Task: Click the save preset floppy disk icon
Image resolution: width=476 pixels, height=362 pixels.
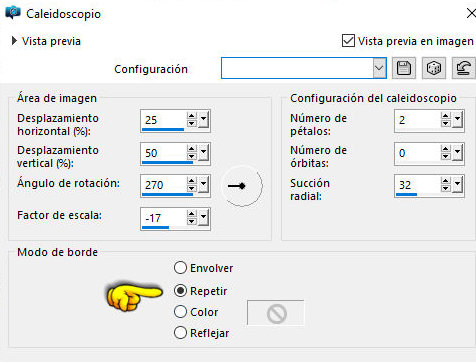Action: click(404, 68)
